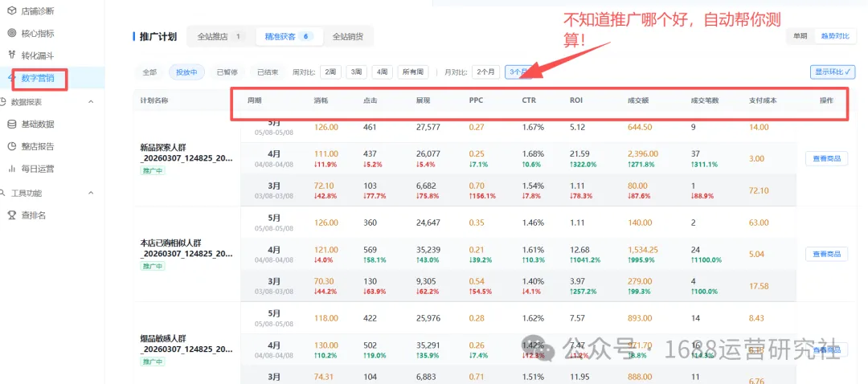Image resolution: width=868 pixels, height=384 pixels.
Task: Switch to 全站销货 tab
Action: (x=348, y=36)
